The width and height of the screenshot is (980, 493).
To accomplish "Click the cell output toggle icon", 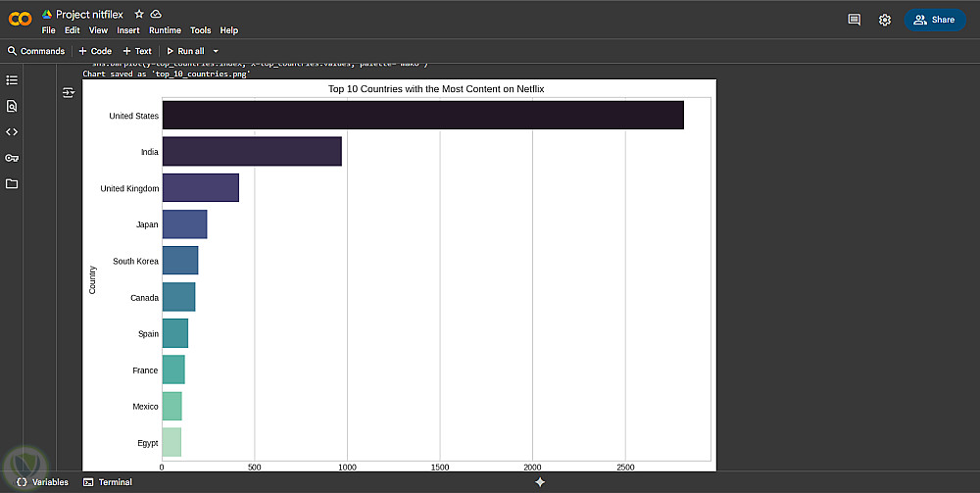I will [x=69, y=93].
